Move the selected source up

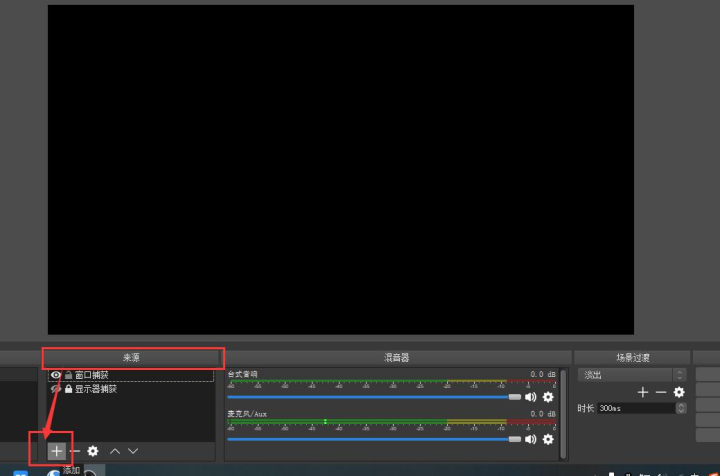[115, 451]
